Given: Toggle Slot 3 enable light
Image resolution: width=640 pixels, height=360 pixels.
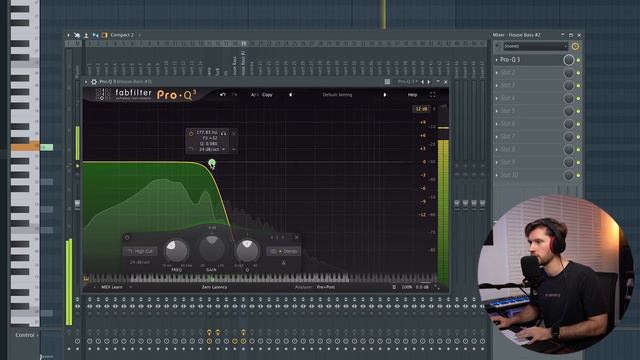Looking at the screenshot, I should click(578, 86).
